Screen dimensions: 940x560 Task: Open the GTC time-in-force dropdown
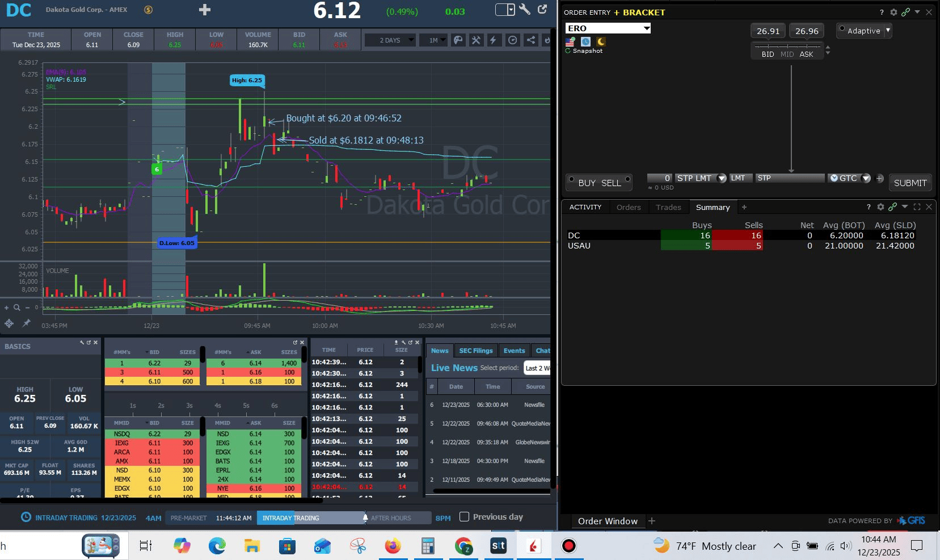point(866,178)
